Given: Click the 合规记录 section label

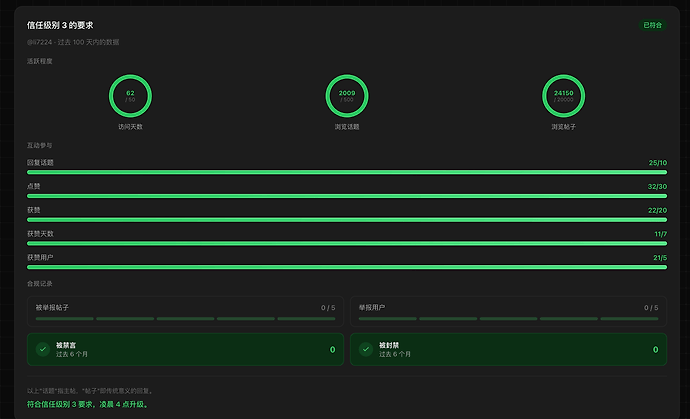Looking at the screenshot, I should (40, 284).
